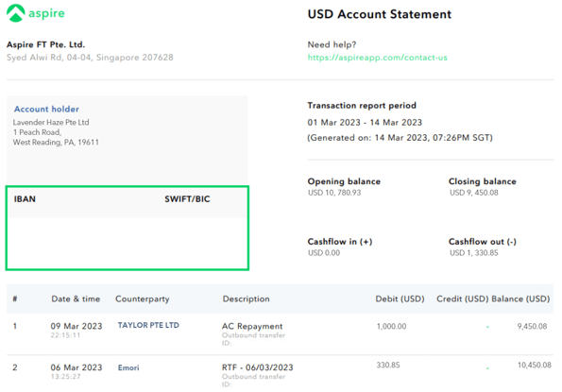Viewport: 562px width, 392px height.
Task: Click the Balance (USD) column header
Action: 520,298
